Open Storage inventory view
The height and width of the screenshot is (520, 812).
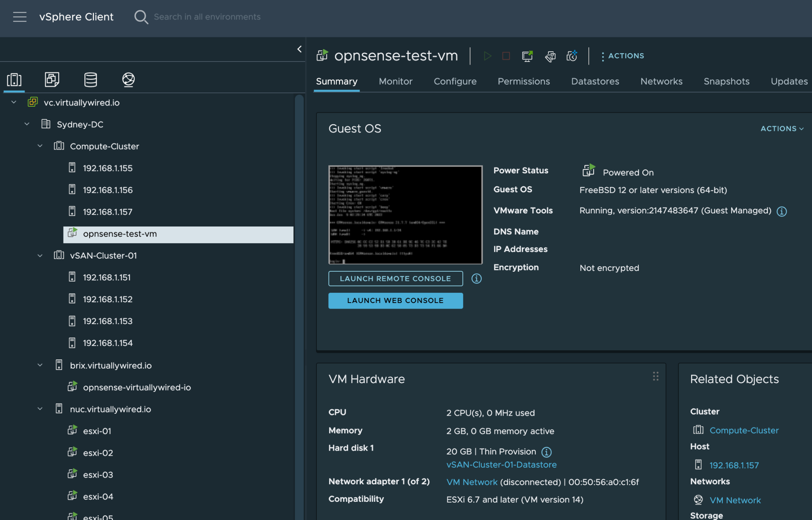pos(90,80)
